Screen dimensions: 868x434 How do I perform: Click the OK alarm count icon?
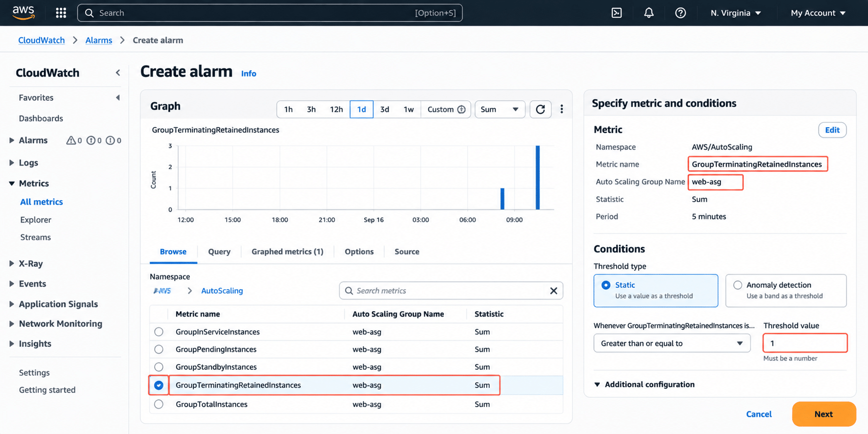pos(91,140)
